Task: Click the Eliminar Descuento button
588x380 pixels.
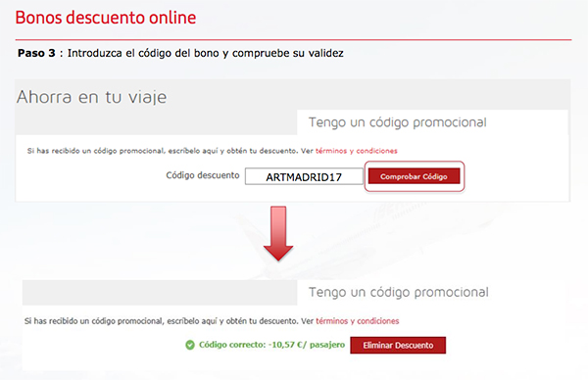Action: (x=398, y=345)
